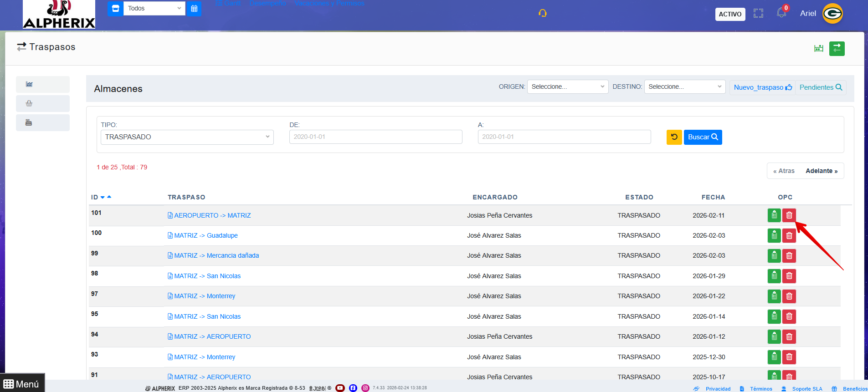868x392 pixels.
Task: Click the green transfer arrows button
Action: [837, 49]
